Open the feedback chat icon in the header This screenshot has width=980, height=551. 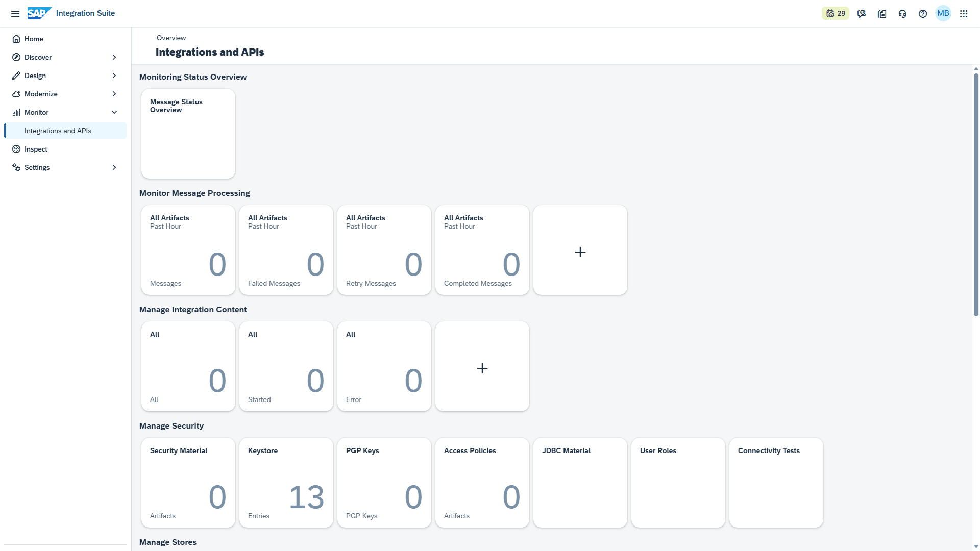click(862, 14)
